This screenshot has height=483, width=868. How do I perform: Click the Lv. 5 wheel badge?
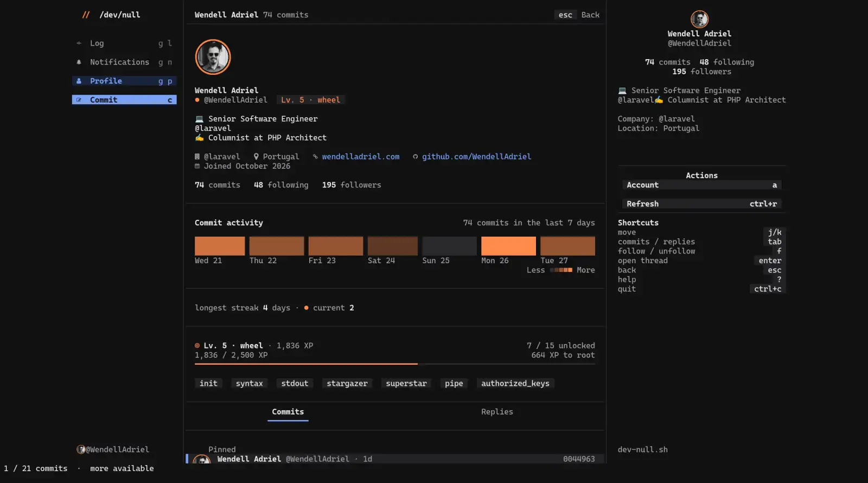pos(311,100)
